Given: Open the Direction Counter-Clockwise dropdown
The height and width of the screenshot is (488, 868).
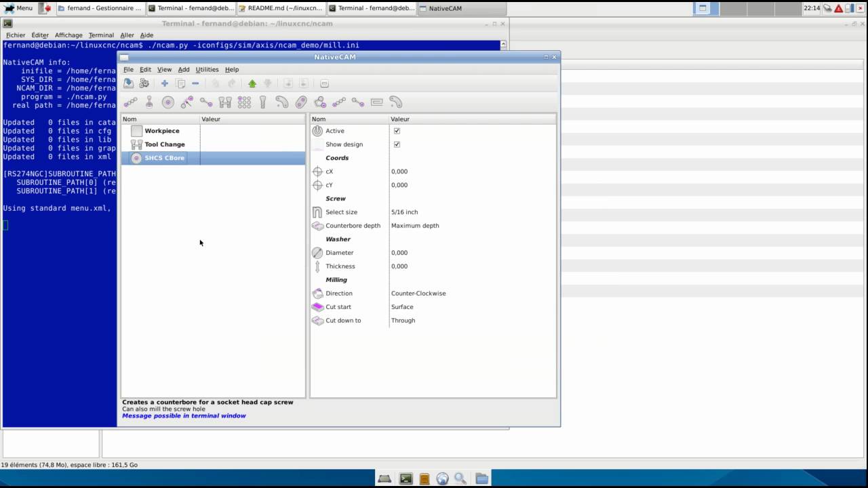Looking at the screenshot, I should tap(473, 293).
